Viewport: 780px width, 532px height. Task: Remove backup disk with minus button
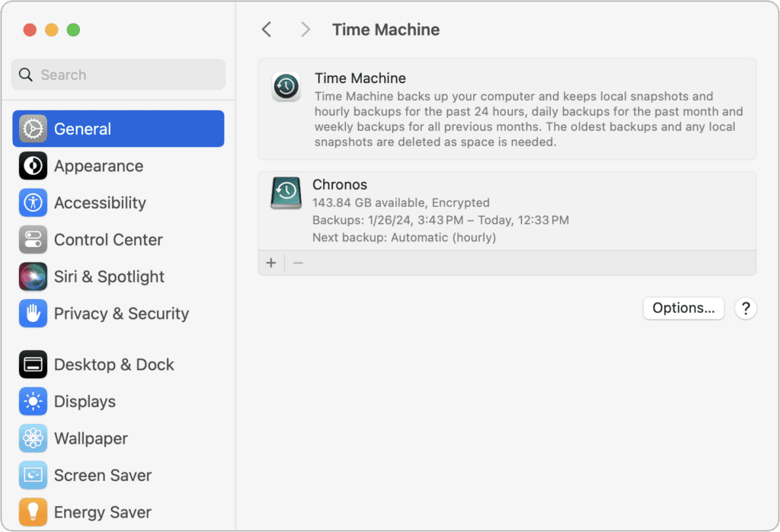[299, 263]
